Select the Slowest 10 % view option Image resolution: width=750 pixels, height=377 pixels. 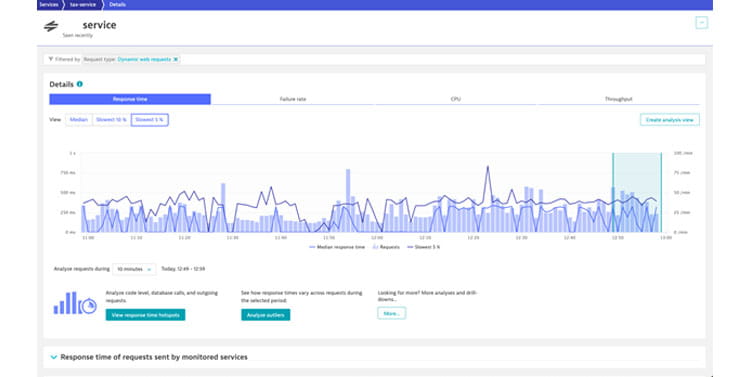111,120
